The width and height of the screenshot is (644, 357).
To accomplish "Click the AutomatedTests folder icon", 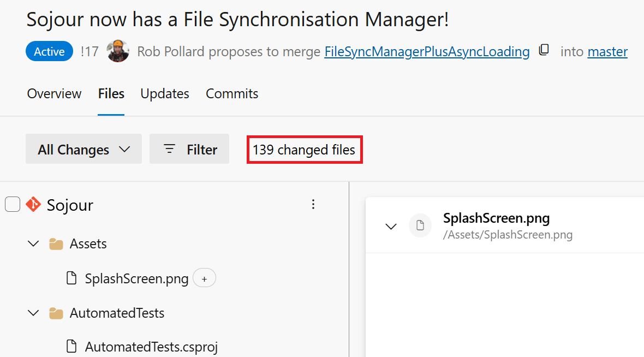I will point(56,313).
